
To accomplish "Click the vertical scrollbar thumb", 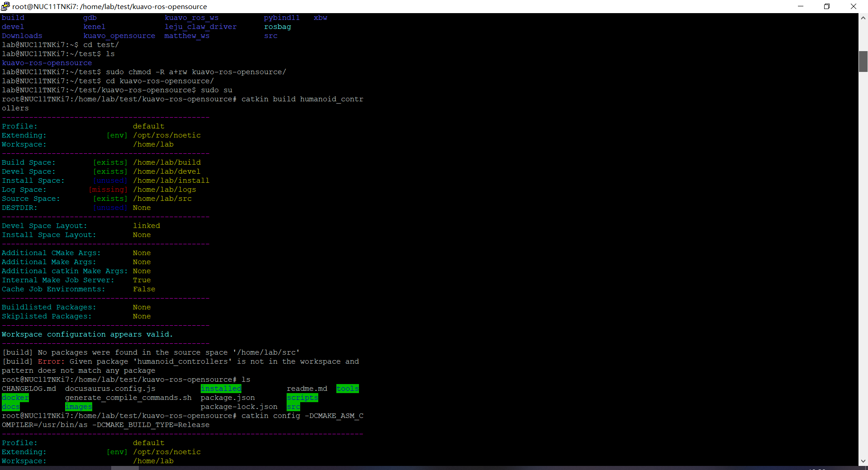I will point(863,62).
